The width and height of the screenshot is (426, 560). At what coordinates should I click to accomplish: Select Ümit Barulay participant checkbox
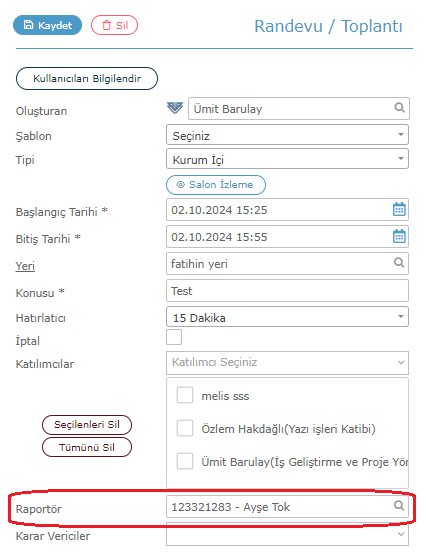click(x=185, y=461)
